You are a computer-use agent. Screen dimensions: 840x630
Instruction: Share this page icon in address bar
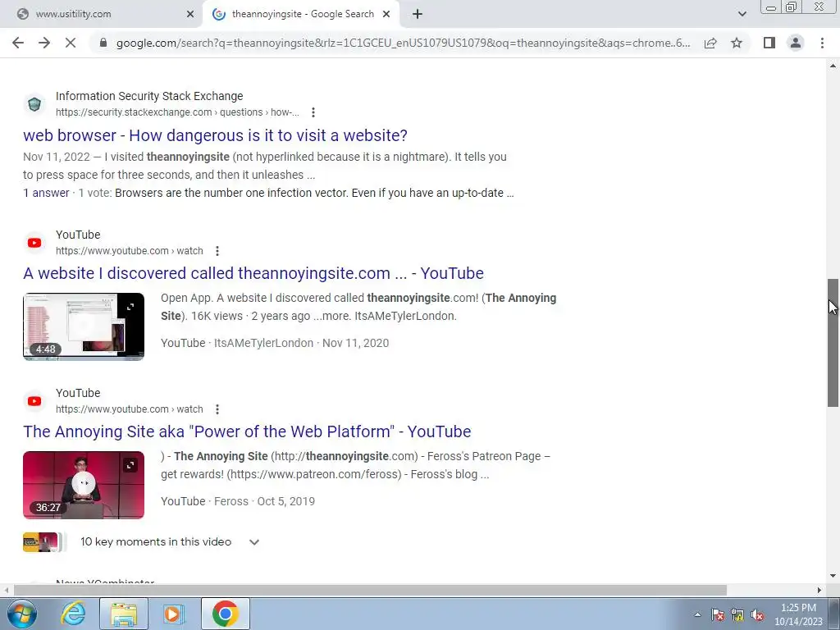(x=710, y=43)
